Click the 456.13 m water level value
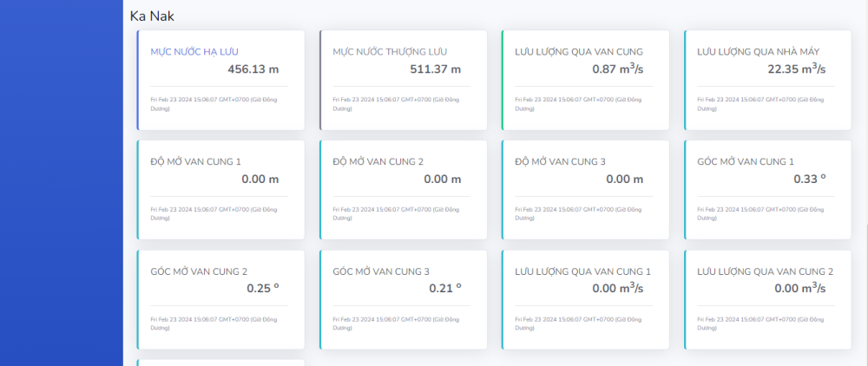The width and height of the screenshot is (868, 366). (253, 69)
